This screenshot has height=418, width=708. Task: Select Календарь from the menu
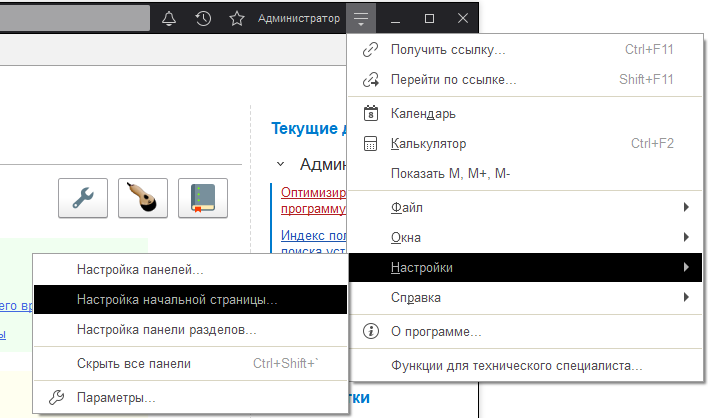[423, 113]
